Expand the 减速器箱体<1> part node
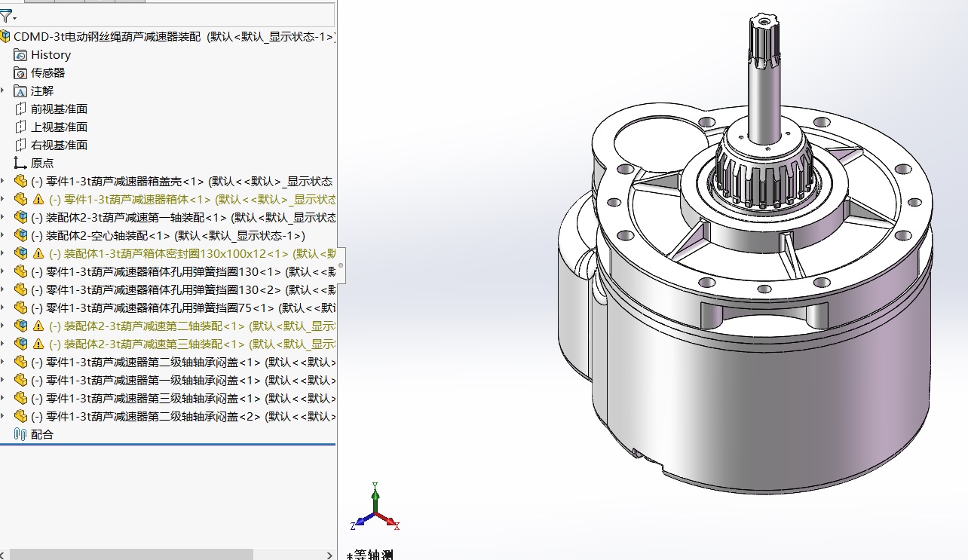968x560 pixels. tap(3, 199)
